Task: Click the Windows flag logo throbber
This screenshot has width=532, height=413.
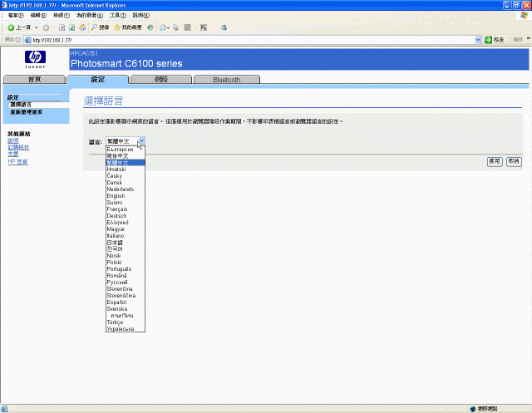Action: click(x=525, y=15)
